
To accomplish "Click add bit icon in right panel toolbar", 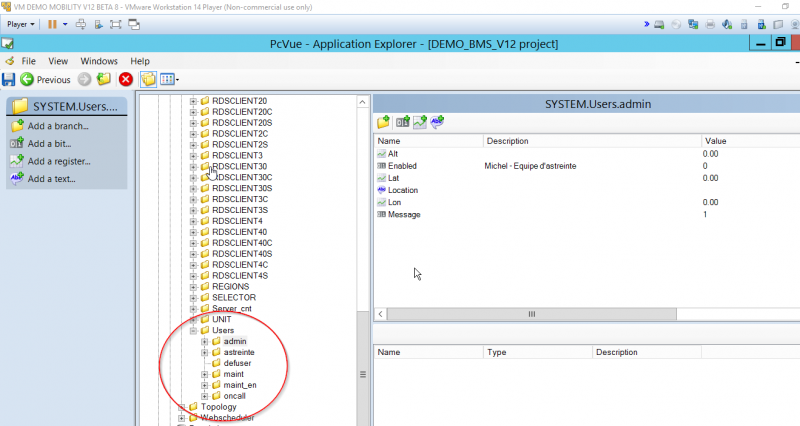I will tap(402, 121).
